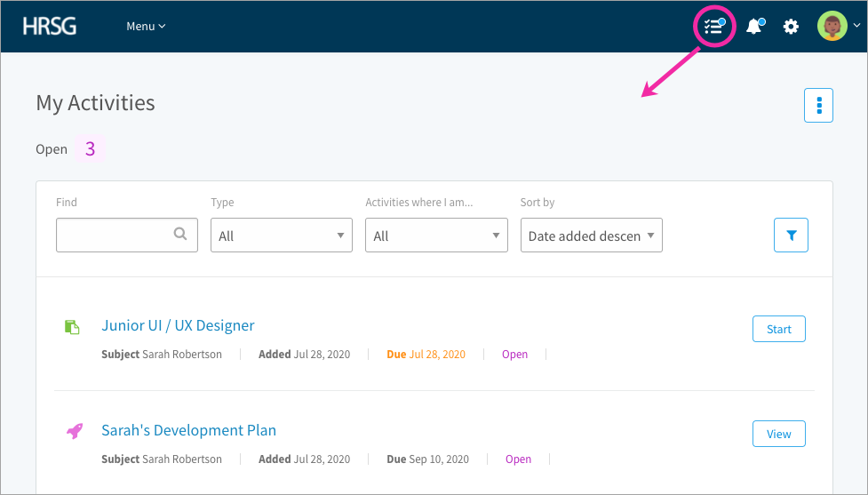
Task: Expand the Activities where I am dropdown
Action: 436,236
